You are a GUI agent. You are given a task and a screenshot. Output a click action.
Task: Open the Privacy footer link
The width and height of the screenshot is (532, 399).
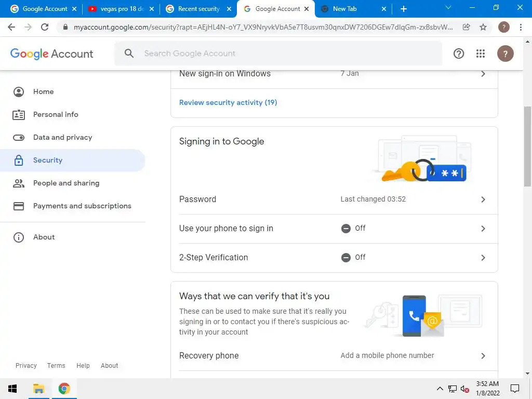26,365
